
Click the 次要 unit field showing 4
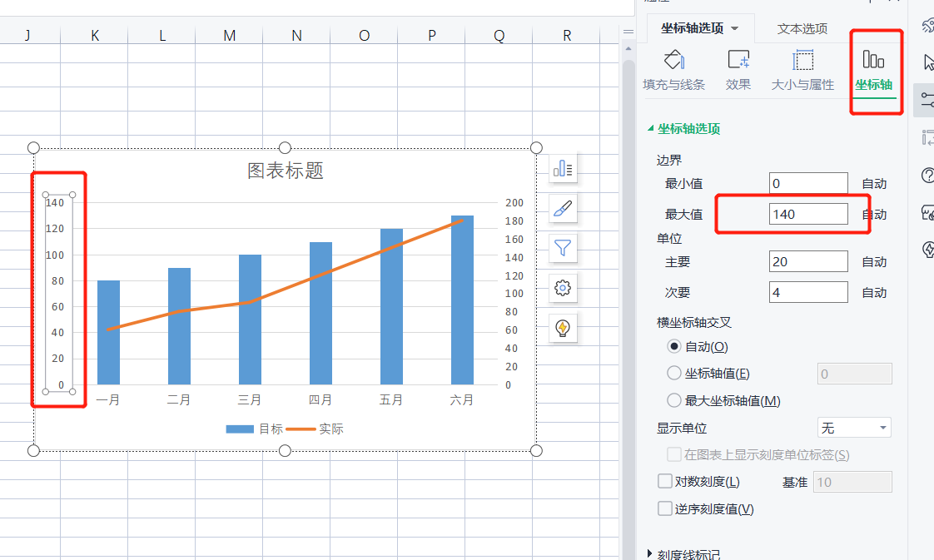tap(808, 292)
